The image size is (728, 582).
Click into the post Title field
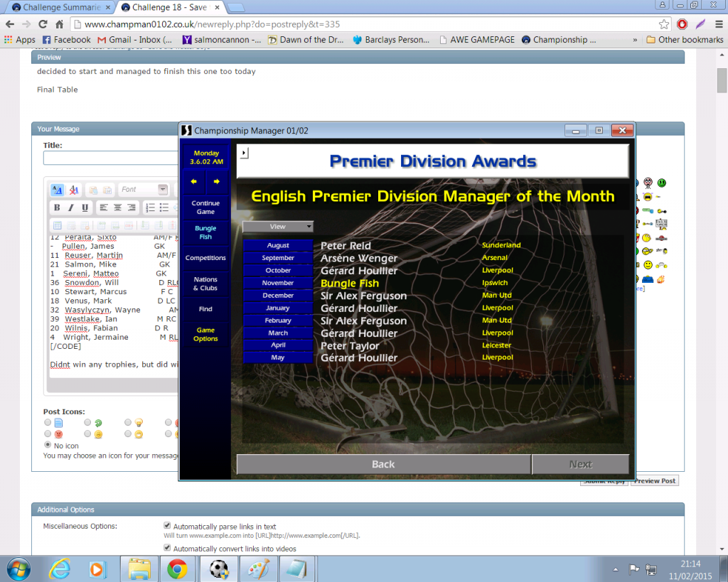tap(110, 158)
